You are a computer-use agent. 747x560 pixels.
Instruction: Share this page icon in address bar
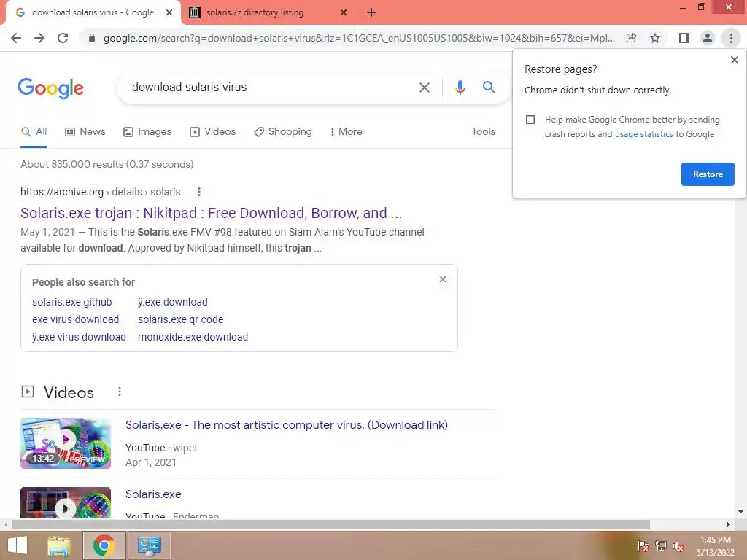[x=631, y=38]
